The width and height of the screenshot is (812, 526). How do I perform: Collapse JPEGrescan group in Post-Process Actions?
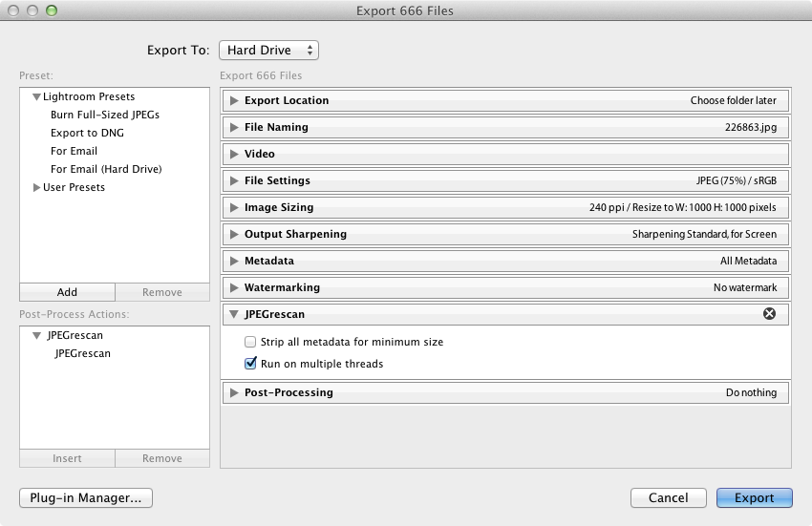(x=36, y=335)
